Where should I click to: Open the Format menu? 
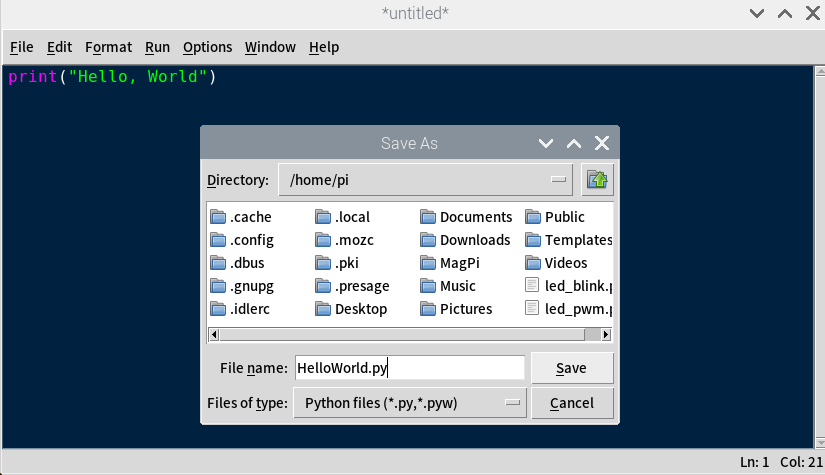[108, 47]
